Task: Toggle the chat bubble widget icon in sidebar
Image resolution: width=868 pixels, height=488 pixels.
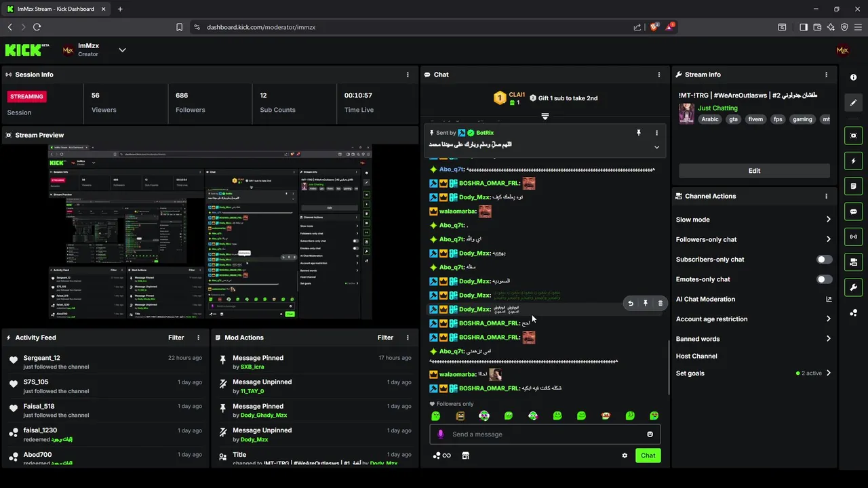Action: tap(853, 211)
